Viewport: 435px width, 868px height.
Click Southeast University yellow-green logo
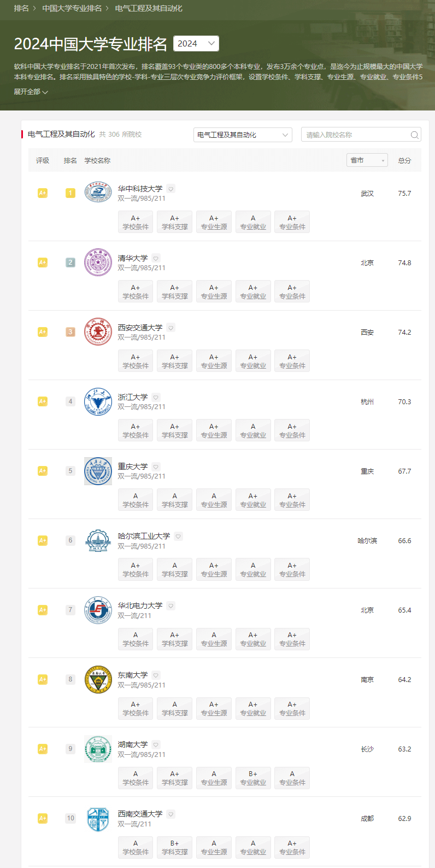(98, 679)
